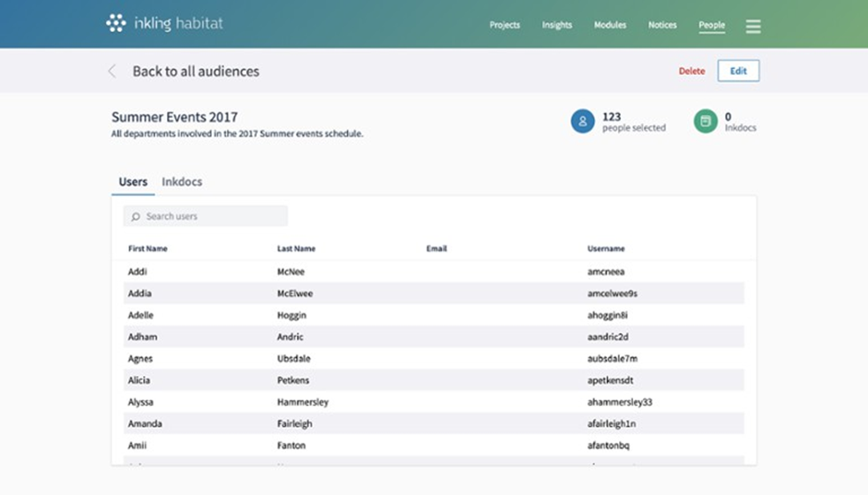Open the hamburger menu icon
Screen dimensions: 868x495
[752, 26]
